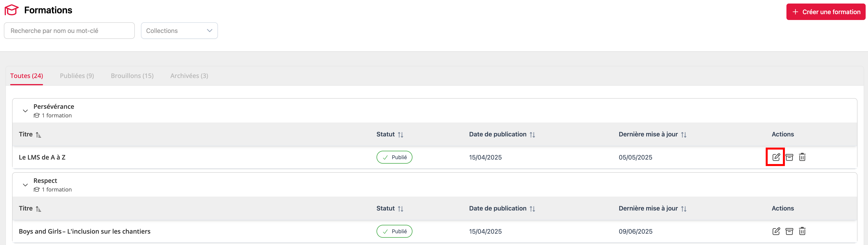Show the Archivées (3) tab
Screen dimensions: 868x245
(189, 76)
